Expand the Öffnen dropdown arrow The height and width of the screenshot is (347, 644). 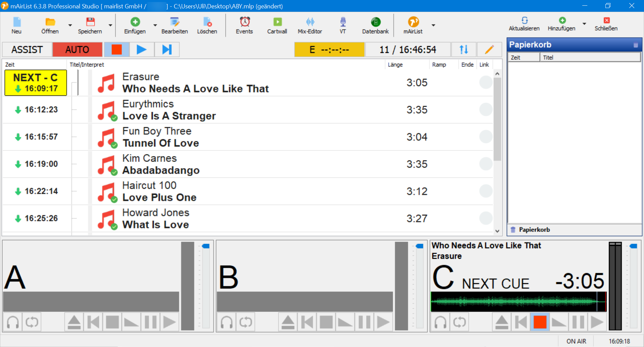(x=70, y=25)
